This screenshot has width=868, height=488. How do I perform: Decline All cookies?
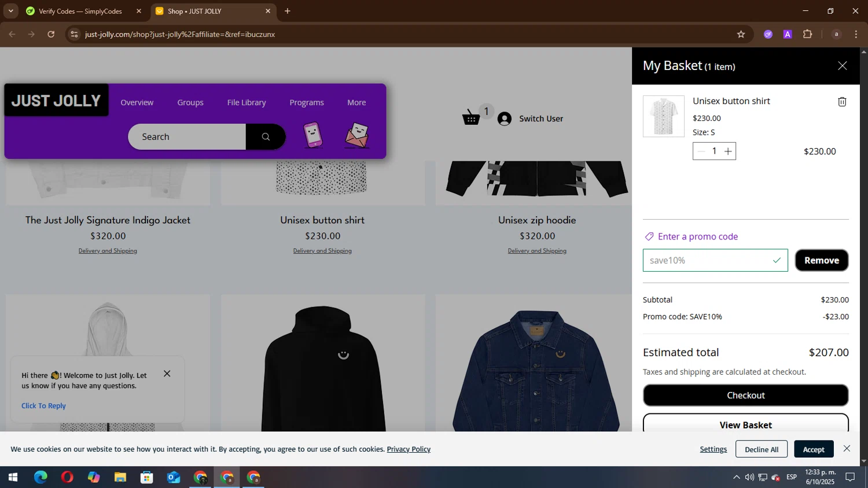[x=762, y=449]
